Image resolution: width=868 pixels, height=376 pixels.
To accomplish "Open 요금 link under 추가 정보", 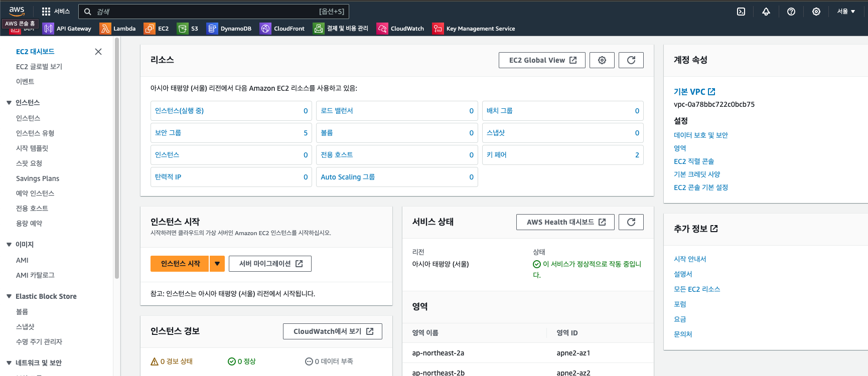I will point(680,319).
